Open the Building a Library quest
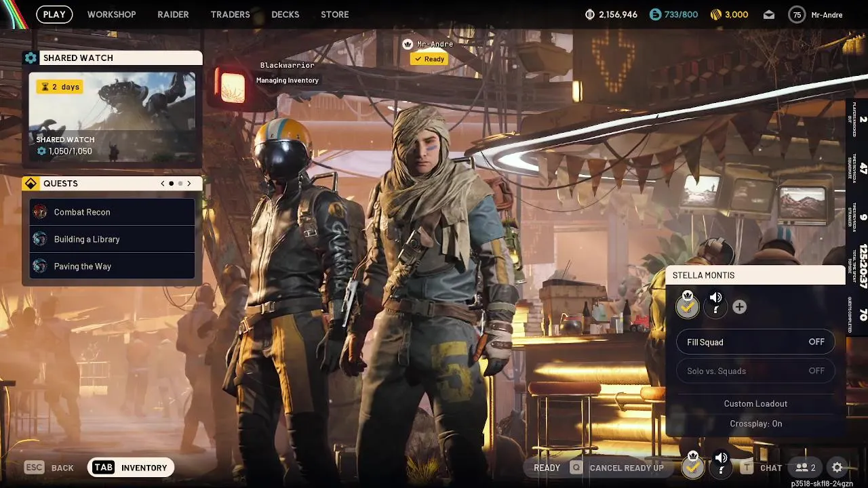 112,239
